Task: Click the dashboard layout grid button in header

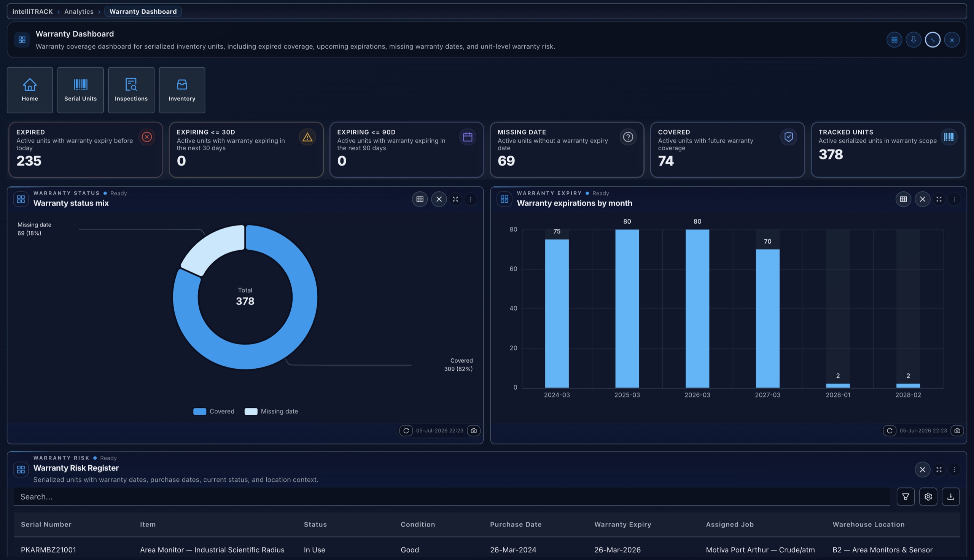Action: click(894, 40)
